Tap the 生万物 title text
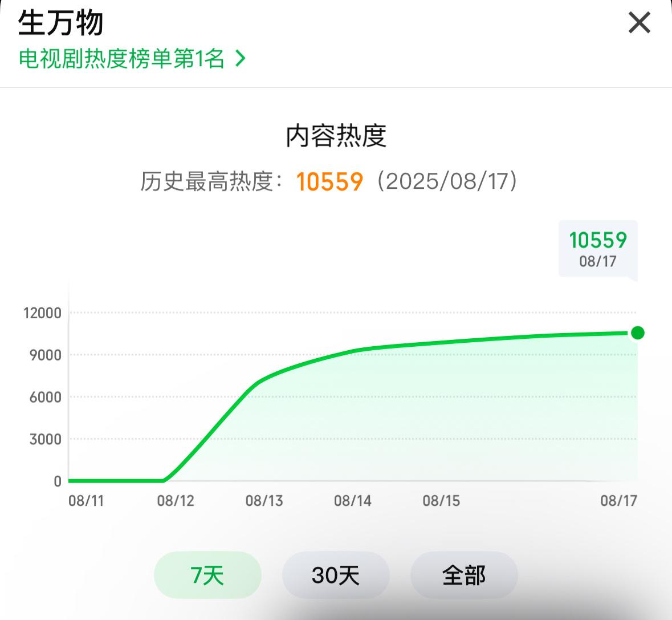 [x=60, y=23]
